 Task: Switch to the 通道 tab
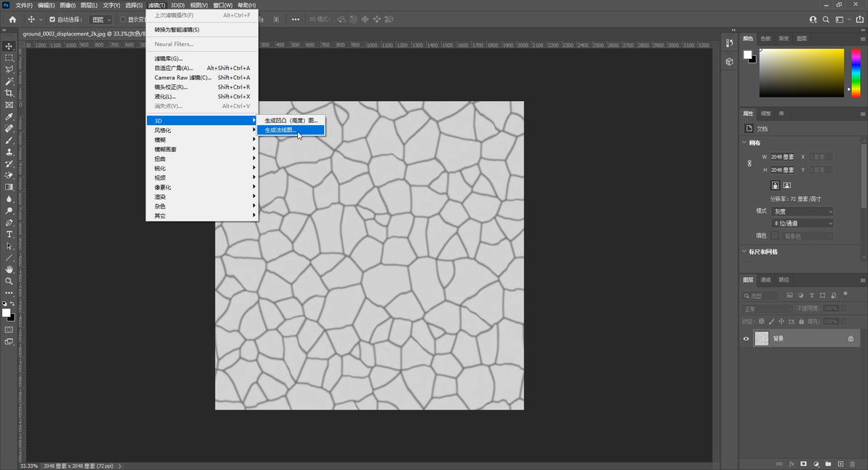765,279
